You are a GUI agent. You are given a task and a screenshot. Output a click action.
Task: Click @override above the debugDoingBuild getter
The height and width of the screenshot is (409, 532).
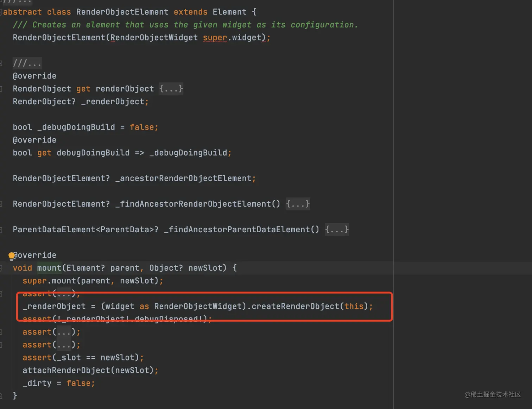pyautogui.click(x=34, y=140)
